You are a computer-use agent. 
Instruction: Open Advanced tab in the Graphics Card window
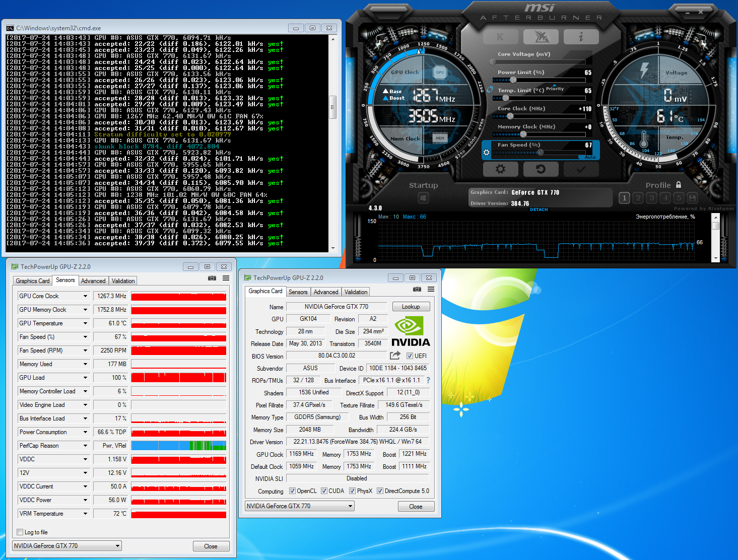326,292
